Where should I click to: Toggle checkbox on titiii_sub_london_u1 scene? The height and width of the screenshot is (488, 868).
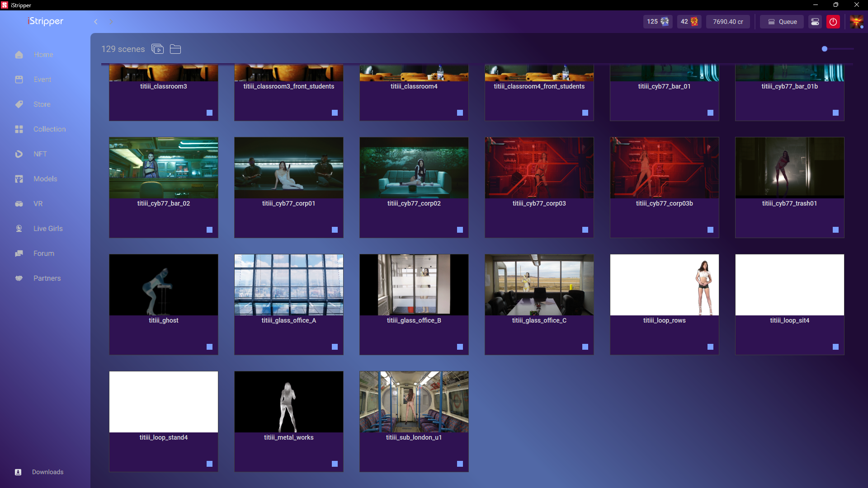(460, 464)
